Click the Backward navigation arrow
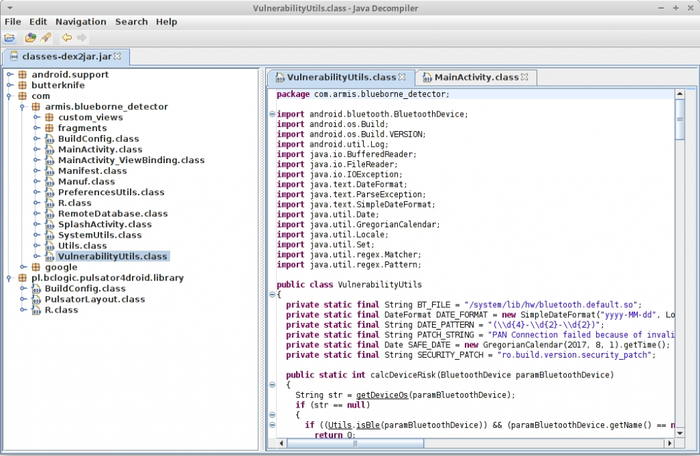700x456 pixels. (x=67, y=37)
